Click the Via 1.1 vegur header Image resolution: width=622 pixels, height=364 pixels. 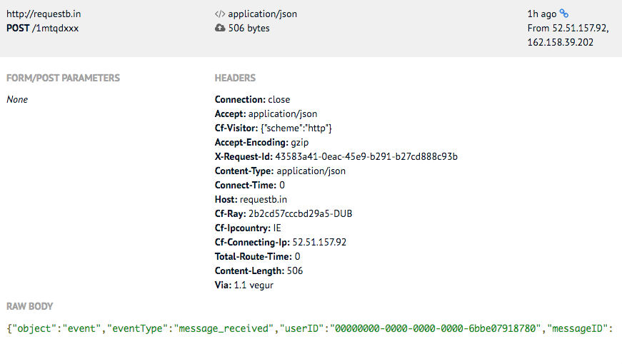pos(244,285)
